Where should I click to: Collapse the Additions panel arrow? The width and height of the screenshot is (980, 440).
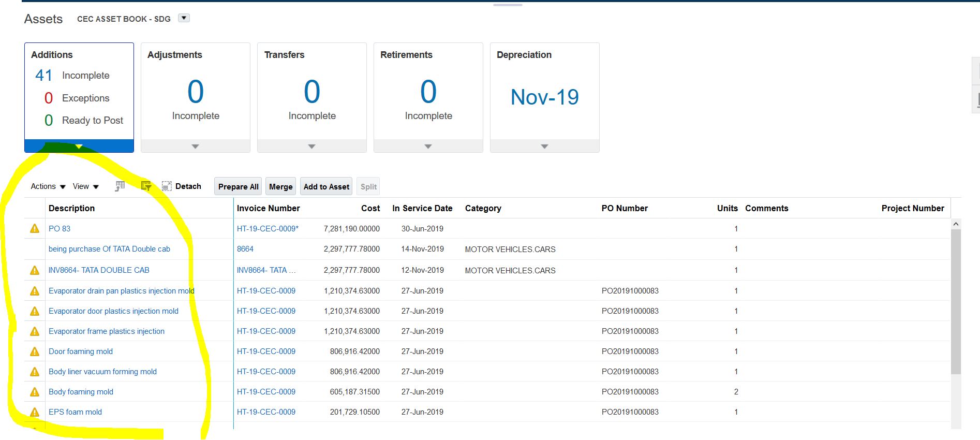(79, 146)
